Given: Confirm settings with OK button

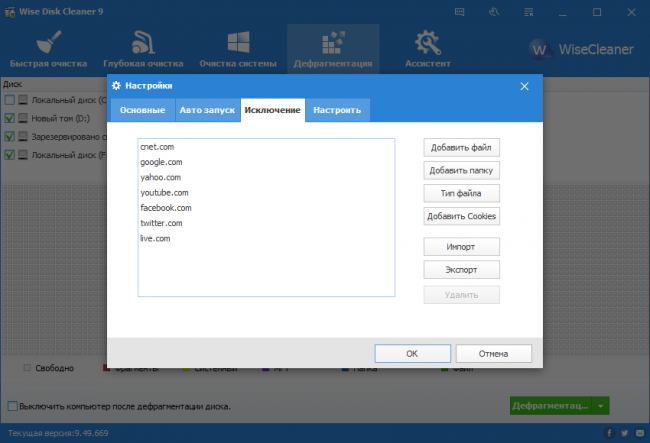Looking at the screenshot, I should [412, 353].
